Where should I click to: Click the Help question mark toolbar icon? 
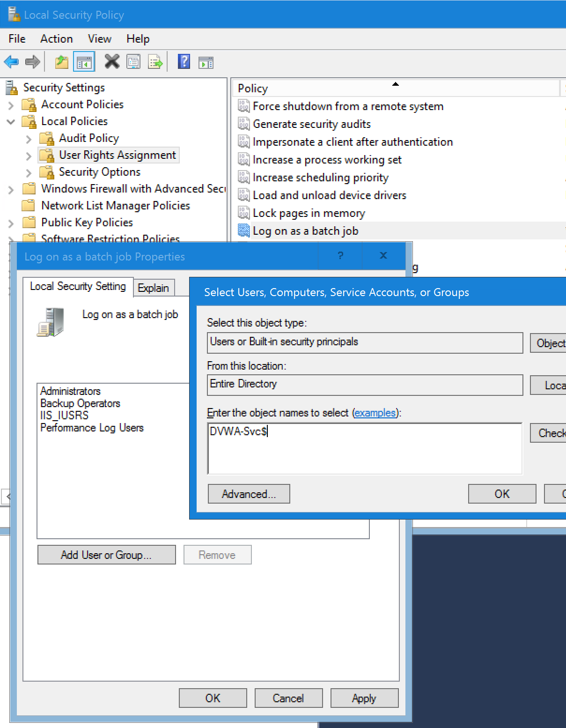[184, 61]
